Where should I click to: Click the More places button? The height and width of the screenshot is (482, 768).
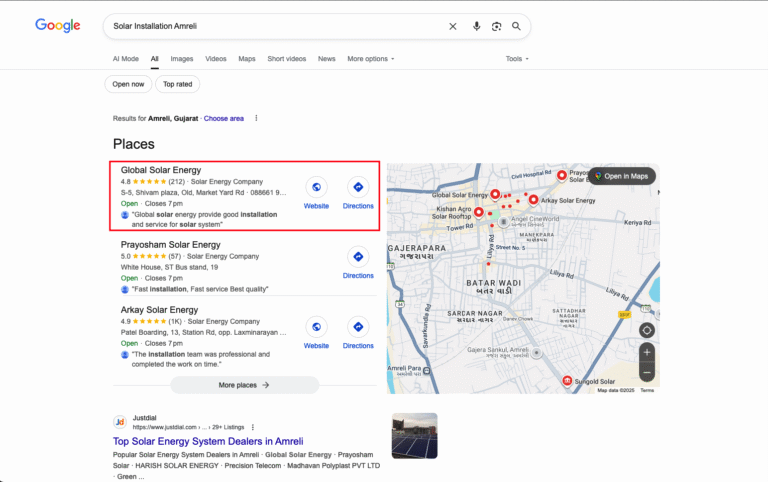pos(244,385)
